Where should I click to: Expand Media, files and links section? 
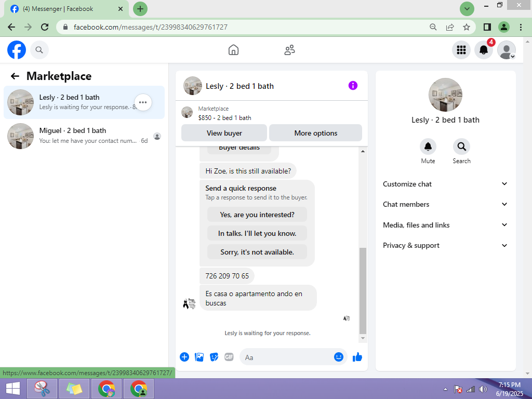[445, 225]
